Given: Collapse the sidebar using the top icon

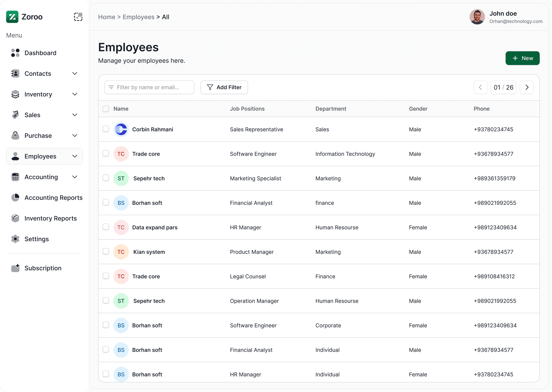Looking at the screenshot, I should coord(78,17).
